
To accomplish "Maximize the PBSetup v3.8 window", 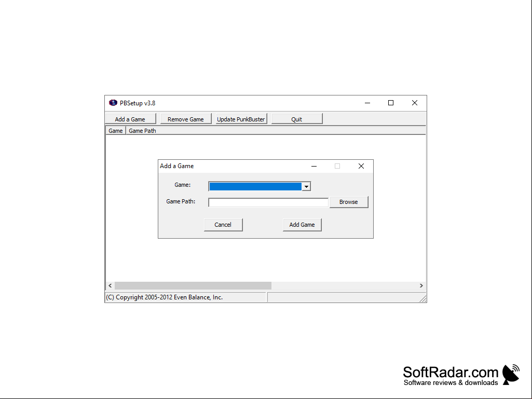I will pyautogui.click(x=391, y=103).
